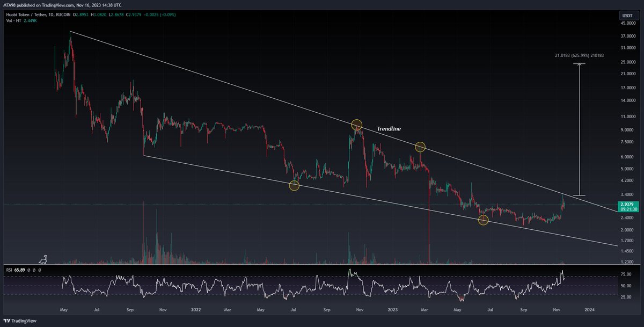Select the vertical price range arrow
Screen dimensions: 644x327
click(x=579, y=129)
